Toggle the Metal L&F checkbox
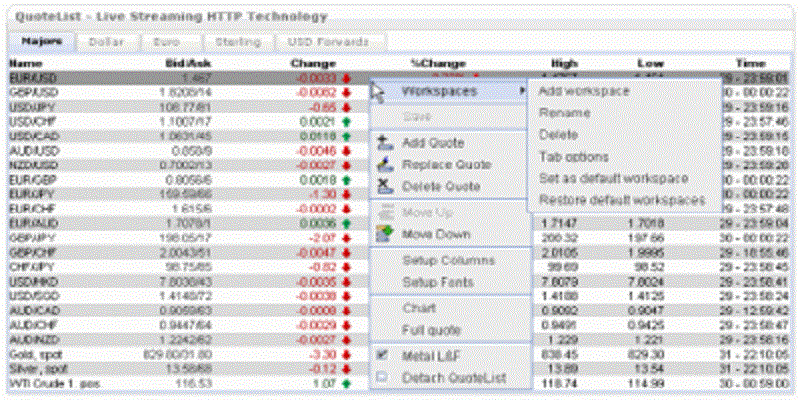The image size is (800, 400). coord(383,355)
